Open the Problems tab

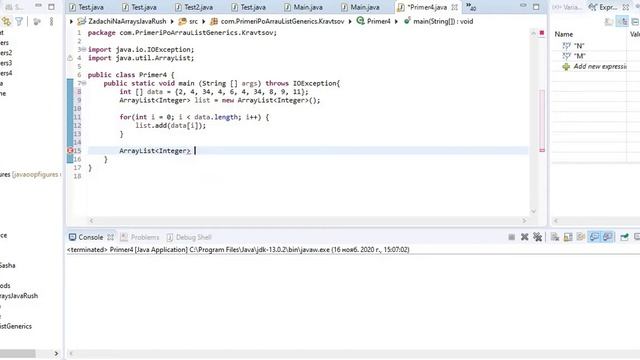coord(140,237)
